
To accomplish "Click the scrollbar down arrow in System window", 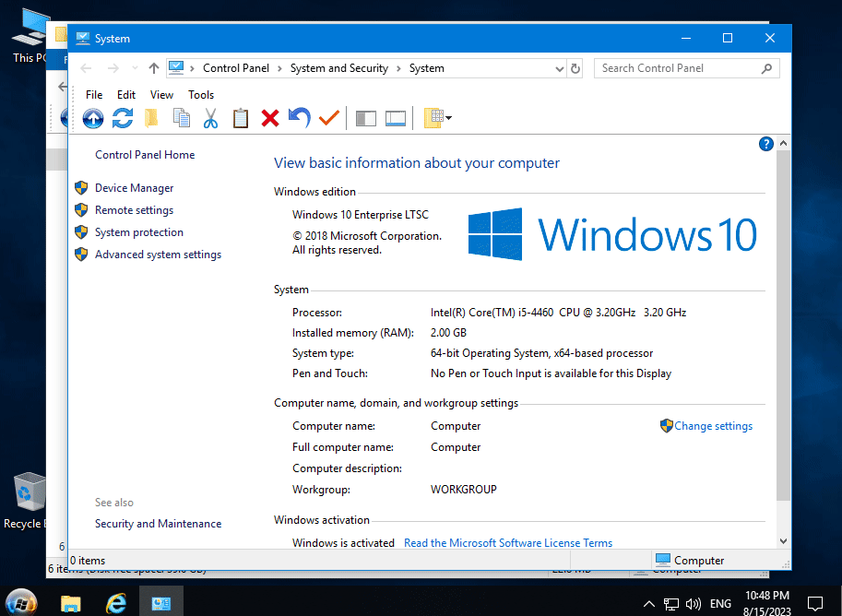I will pos(784,540).
